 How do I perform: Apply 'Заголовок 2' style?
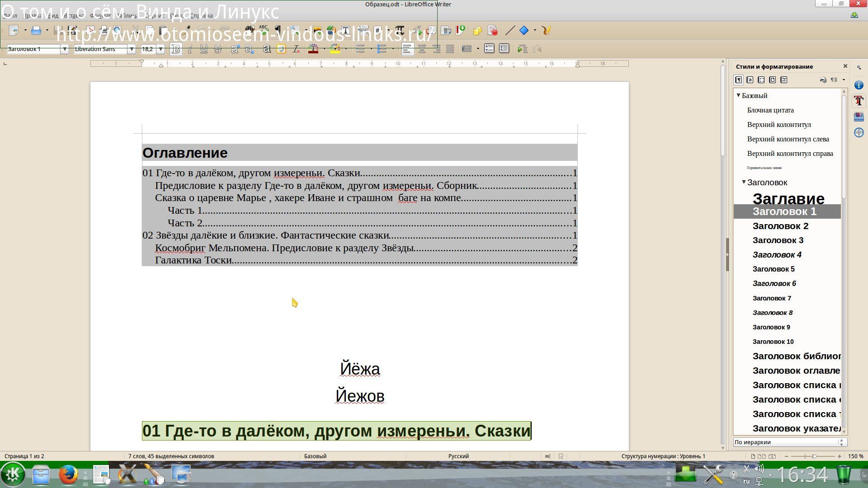pyautogui.click(x=780, y=226)
